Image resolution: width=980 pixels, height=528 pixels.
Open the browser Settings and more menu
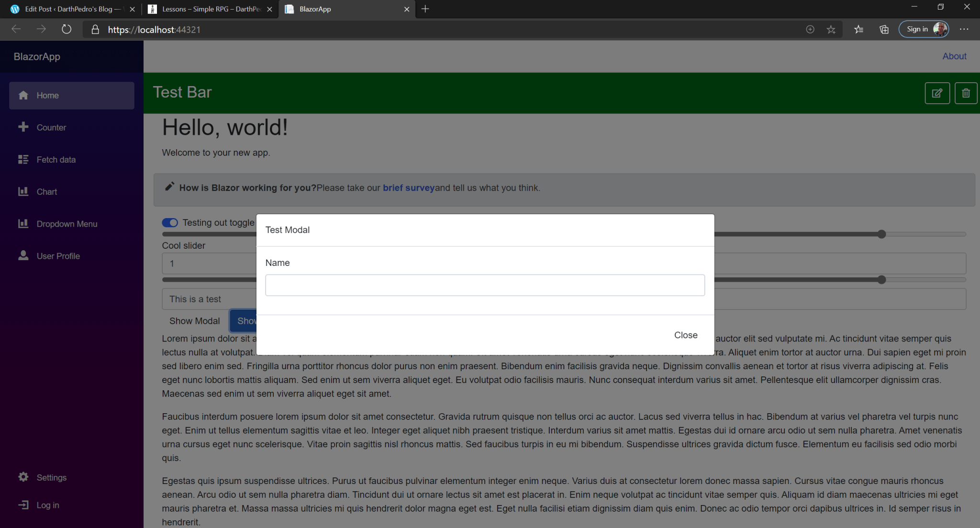tap(965, 29)
